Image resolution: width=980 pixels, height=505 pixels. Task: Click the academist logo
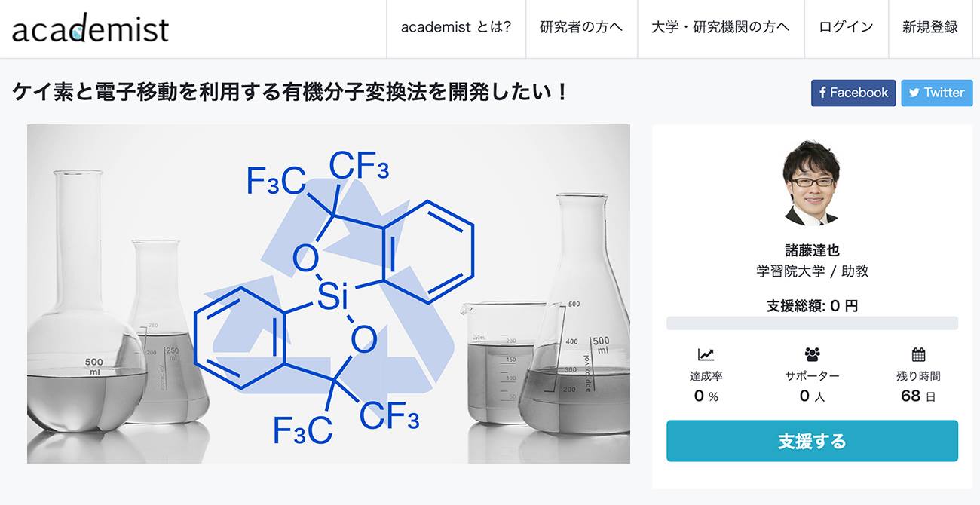(x=90, y=29)
